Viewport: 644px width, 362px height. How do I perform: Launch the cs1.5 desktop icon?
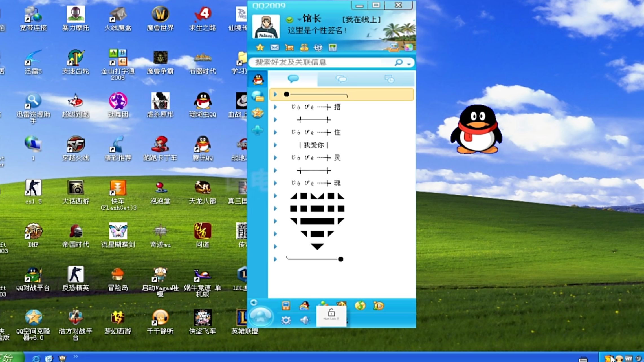[x=33, y=192]
